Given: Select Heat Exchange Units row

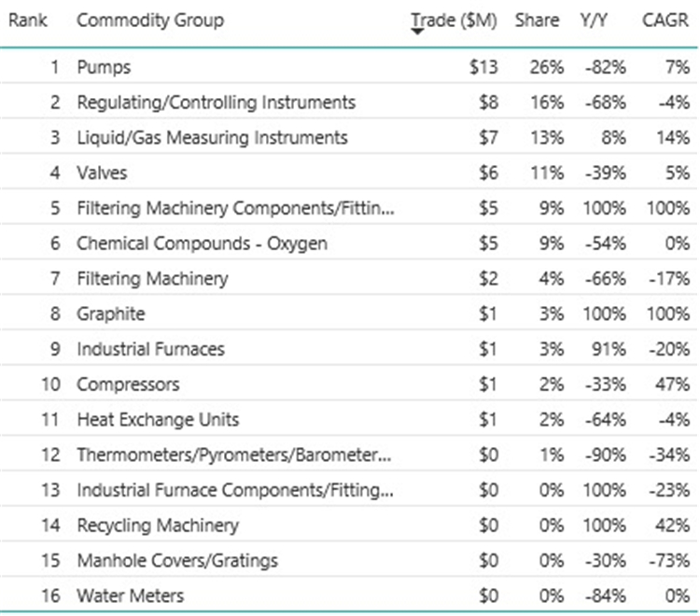Looking at the screenshot, I should pos(349,420).
